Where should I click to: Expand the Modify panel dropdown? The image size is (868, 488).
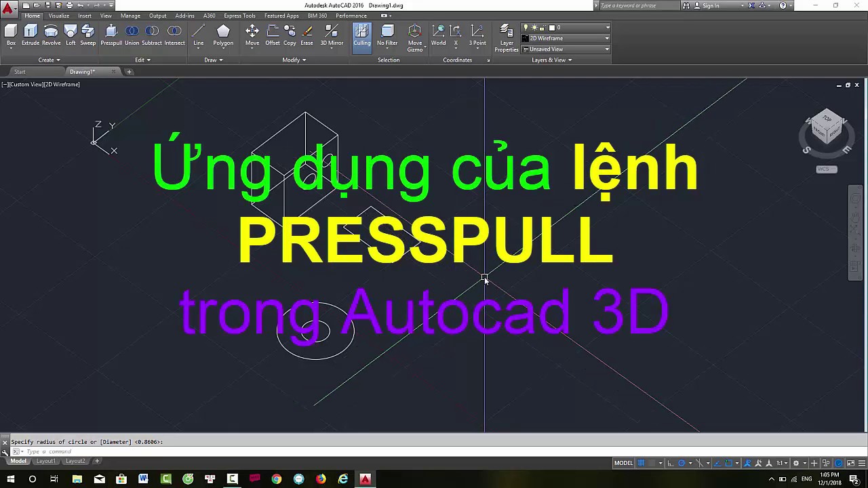click(x=294, y=60)
